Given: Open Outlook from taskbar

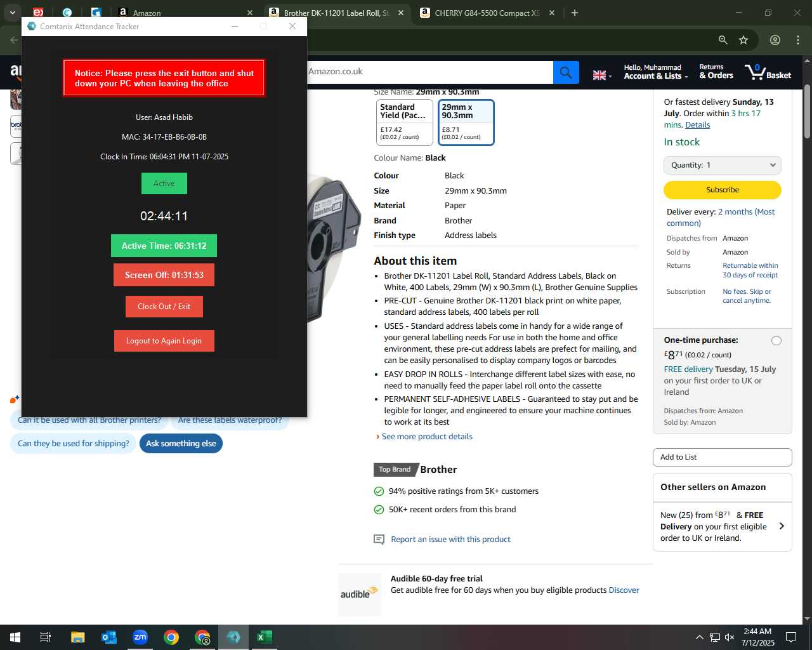Looking at the screenshot, I should [108, 637].
